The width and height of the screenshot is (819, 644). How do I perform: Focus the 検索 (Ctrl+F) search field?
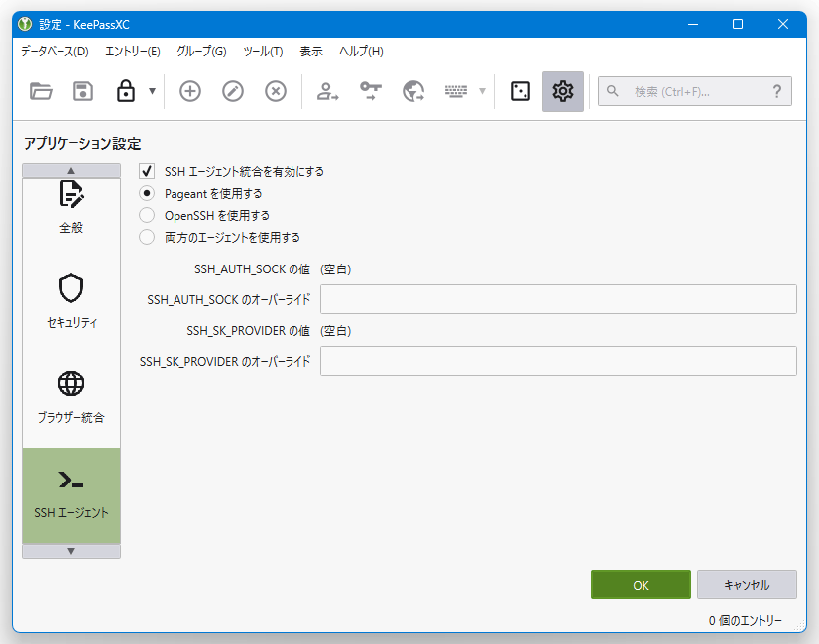(x=695, y=91)
